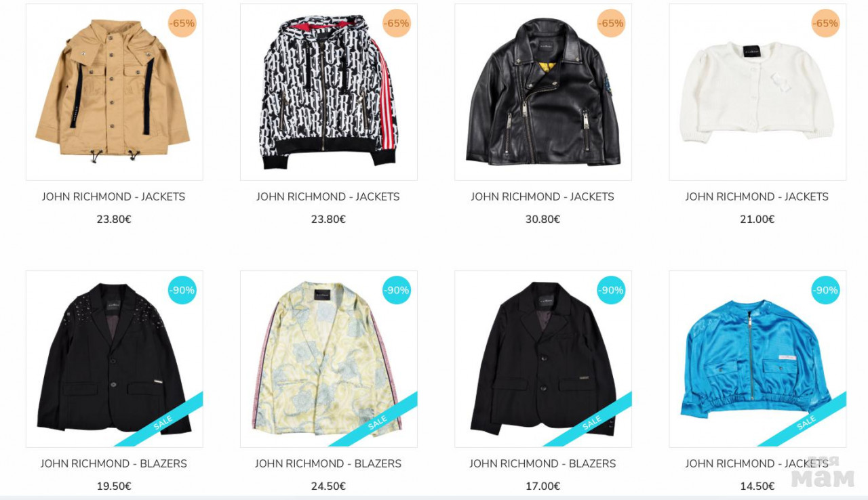
Task: Click the -65% badge on the beige jacket
Action: [x=182, y=23]
